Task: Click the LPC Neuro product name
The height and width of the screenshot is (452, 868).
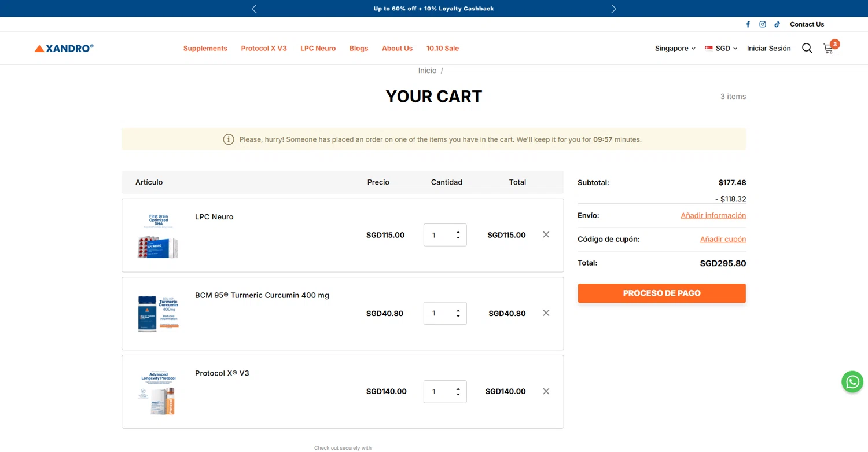Action: tap(214, 217)
